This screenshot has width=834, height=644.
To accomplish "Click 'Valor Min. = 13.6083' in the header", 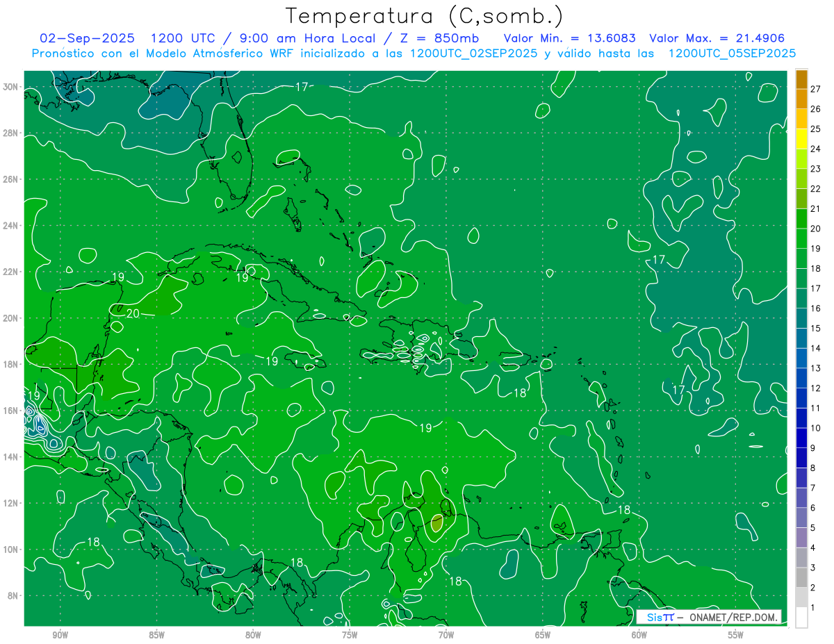I will tap(570, 38).
